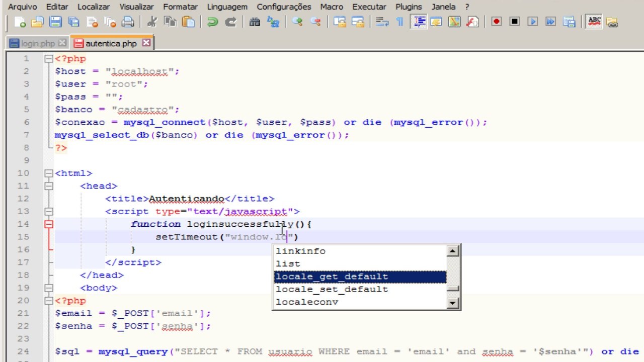Open the ? help menu
The width and height of the screenshot is (644, 362).
click(467, 7)
